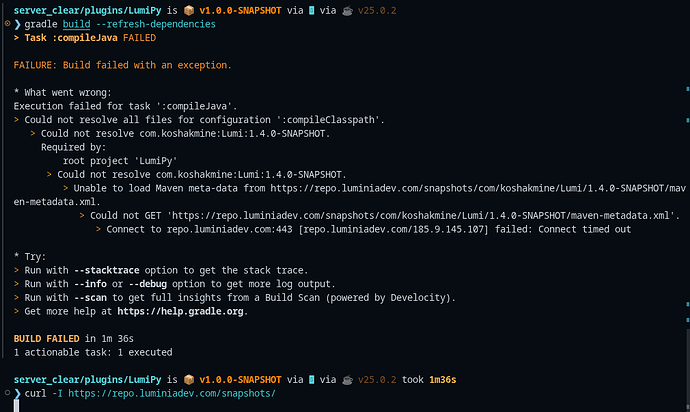Click the Java coffee cup icon in the bottom prompt
This screenshot has width=690, height=412.
coord(348,379)
